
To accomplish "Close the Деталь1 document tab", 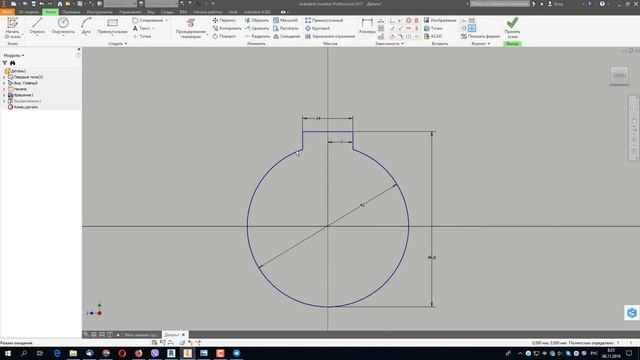I will point(184,335).
